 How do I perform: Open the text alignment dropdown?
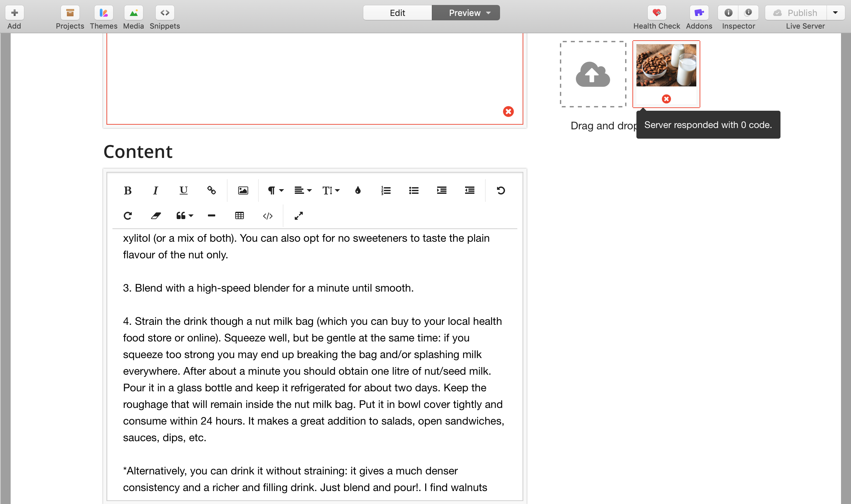pos(302,190)
